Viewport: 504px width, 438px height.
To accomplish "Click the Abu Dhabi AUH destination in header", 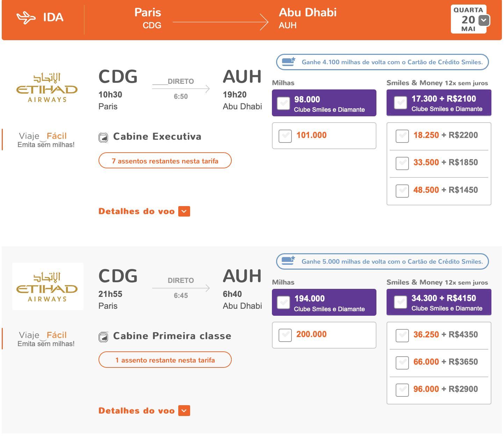I will pyautogui.click(x=308, y=18).
